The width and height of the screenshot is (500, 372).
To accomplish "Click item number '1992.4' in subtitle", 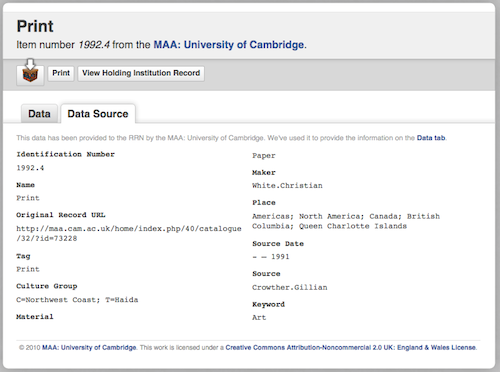I will pos(94,45).
